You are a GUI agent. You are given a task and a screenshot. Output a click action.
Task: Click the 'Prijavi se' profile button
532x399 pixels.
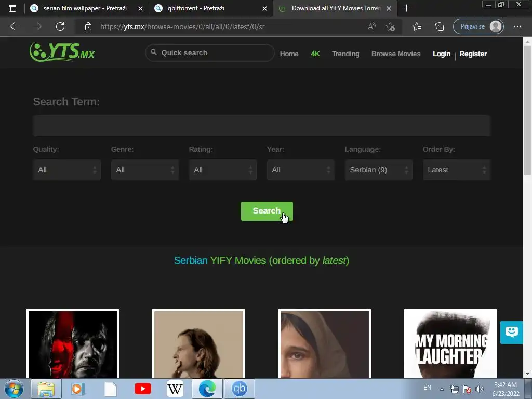[x=478, y=26]
